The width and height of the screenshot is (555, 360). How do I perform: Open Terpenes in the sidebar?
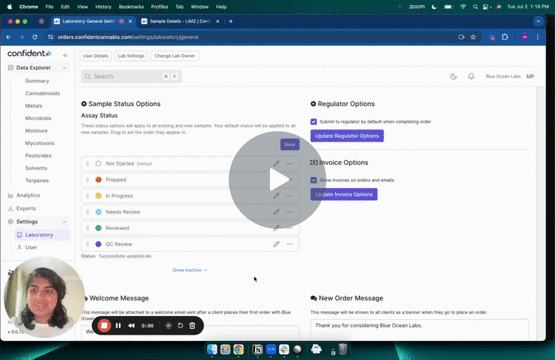[x=37, y=181]
